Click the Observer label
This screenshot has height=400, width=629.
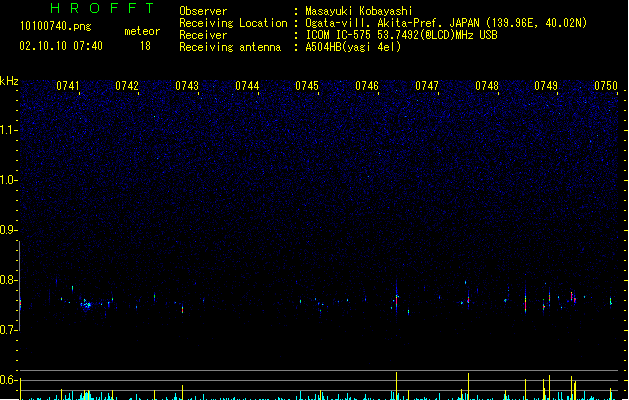pyautogui.click(x=203, y=11)
